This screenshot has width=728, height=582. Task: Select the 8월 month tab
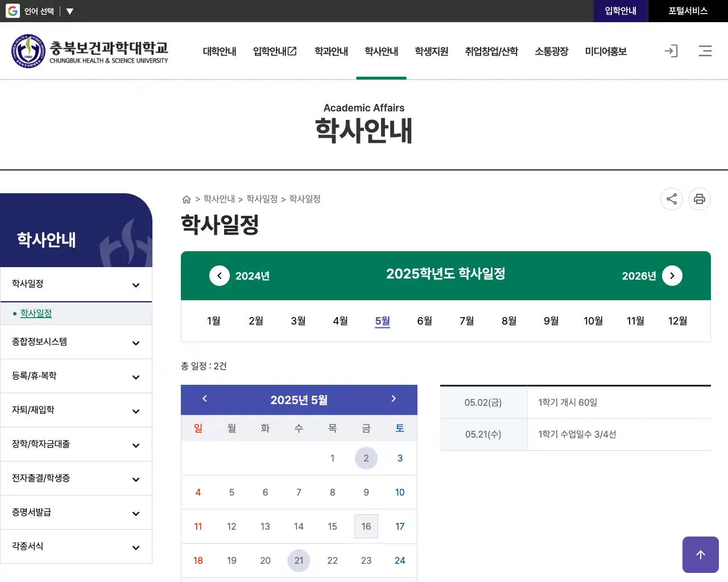(509, 321)
